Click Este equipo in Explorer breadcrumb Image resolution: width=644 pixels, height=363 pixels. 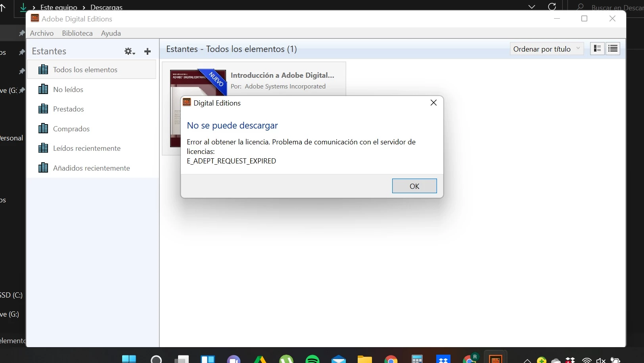pos(59,7)
